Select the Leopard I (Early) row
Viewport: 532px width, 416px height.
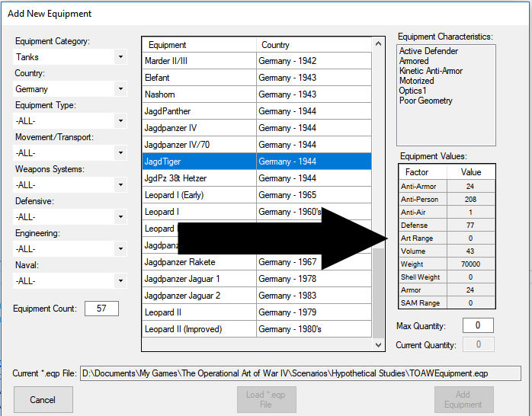pos(257,195)
